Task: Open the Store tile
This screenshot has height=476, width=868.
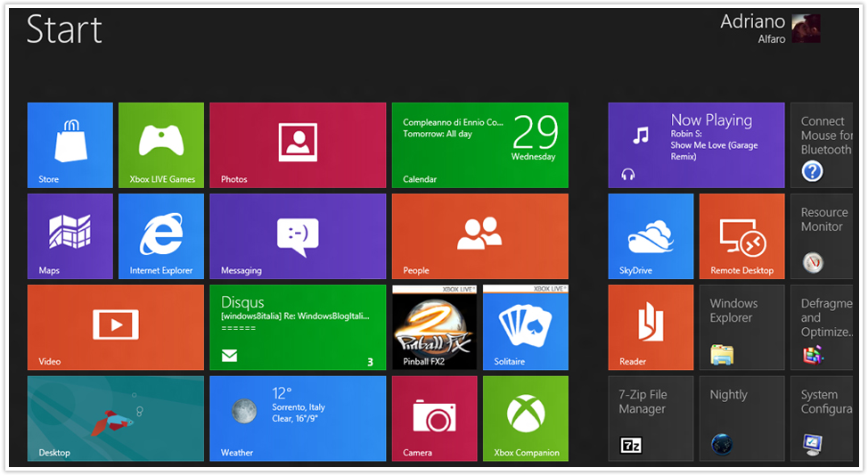Action: click(70, 144)
